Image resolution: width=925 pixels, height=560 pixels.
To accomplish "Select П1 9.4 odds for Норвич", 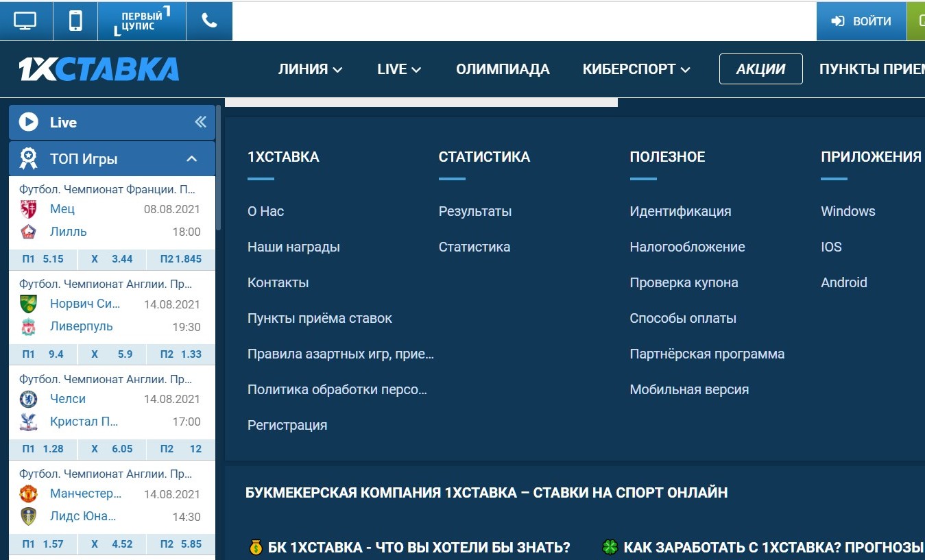I will pos(43,354).
